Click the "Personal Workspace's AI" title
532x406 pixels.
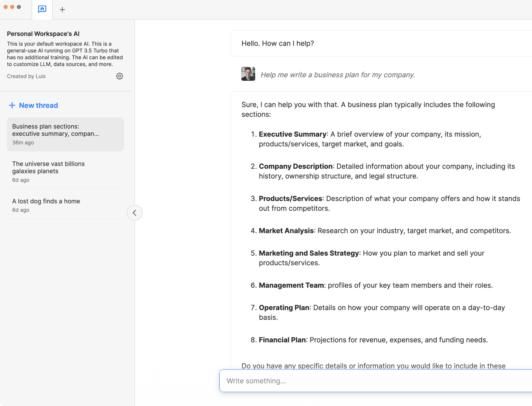[x=43, y=34]
